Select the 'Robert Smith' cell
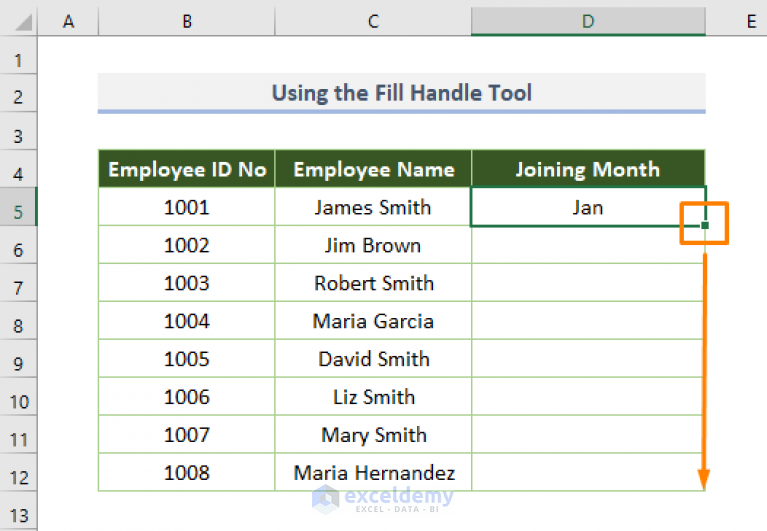The width and height of the screenshot is (767, 531). [373, 283]
